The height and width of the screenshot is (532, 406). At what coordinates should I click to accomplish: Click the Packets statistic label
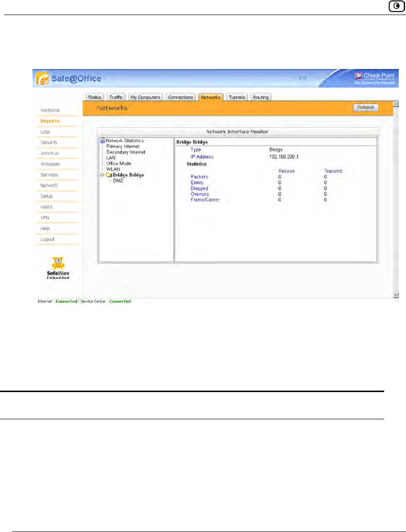pos(199,177)
